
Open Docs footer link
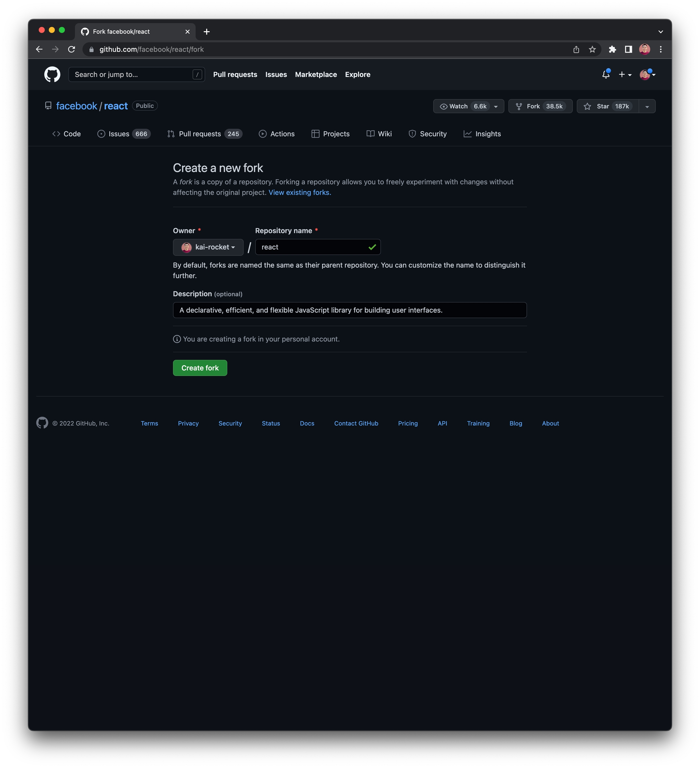click(x=307, y=423)
